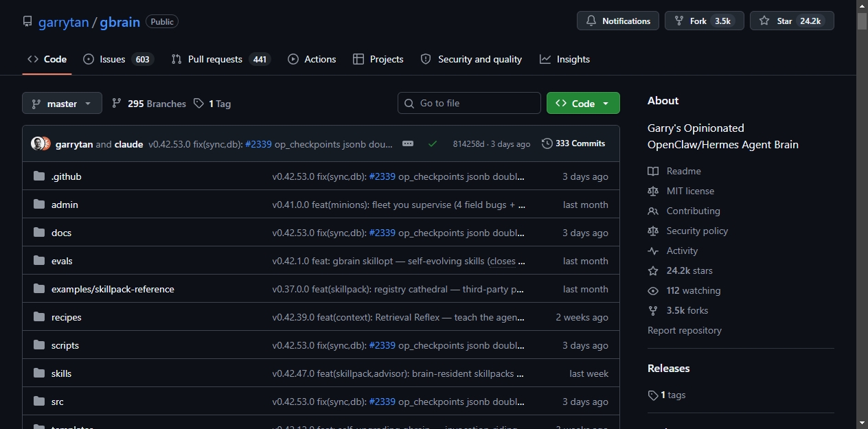Open the Issues tab

[x=117, y=59]
